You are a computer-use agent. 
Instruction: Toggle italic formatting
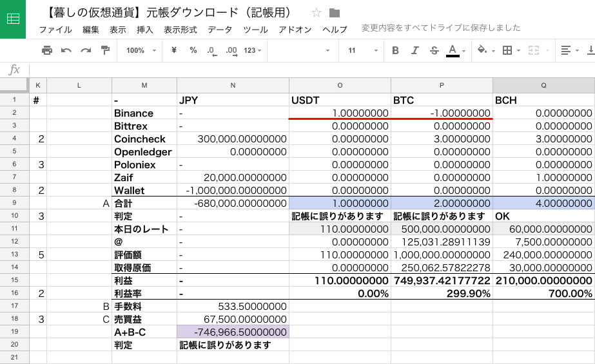pos(415,50)
